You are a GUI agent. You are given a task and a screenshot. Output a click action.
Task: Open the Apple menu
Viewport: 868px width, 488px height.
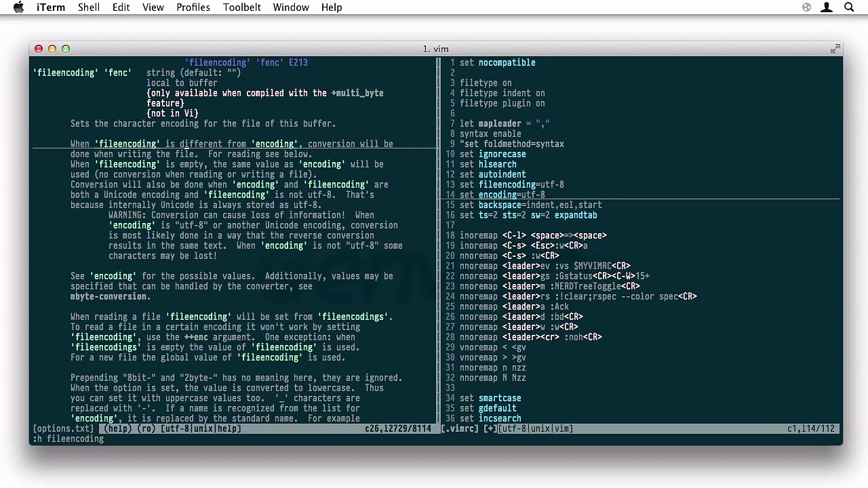point(18,7)
